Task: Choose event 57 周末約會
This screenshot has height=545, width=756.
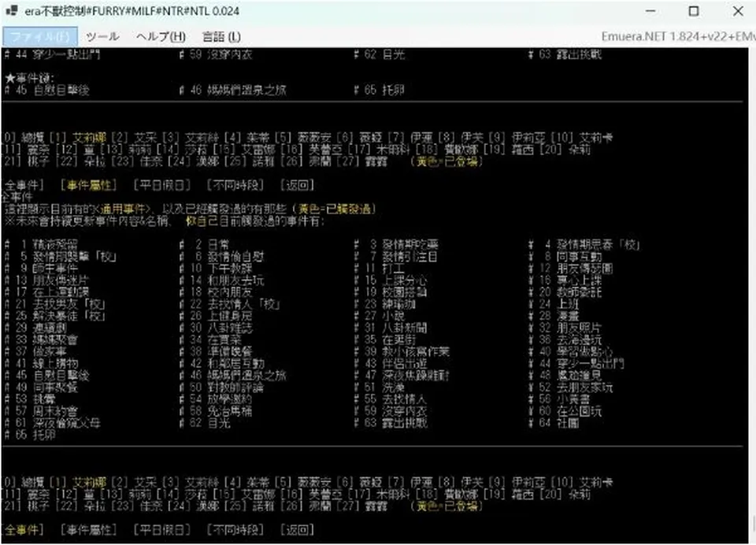Action: pos(42,411)
